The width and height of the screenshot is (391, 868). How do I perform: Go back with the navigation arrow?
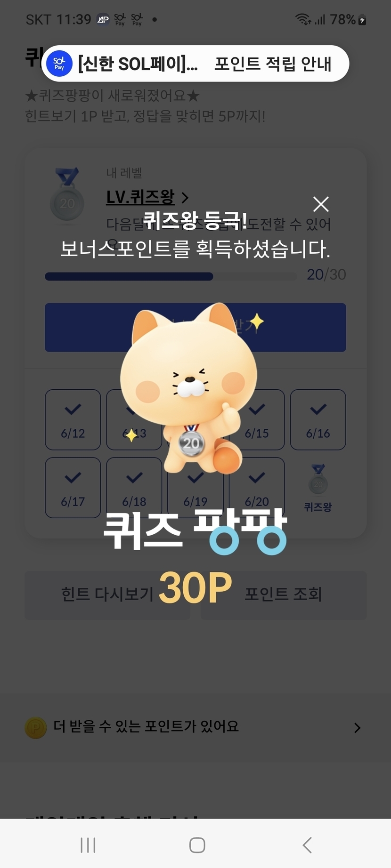pyautogui.click(x=307, y=845)
